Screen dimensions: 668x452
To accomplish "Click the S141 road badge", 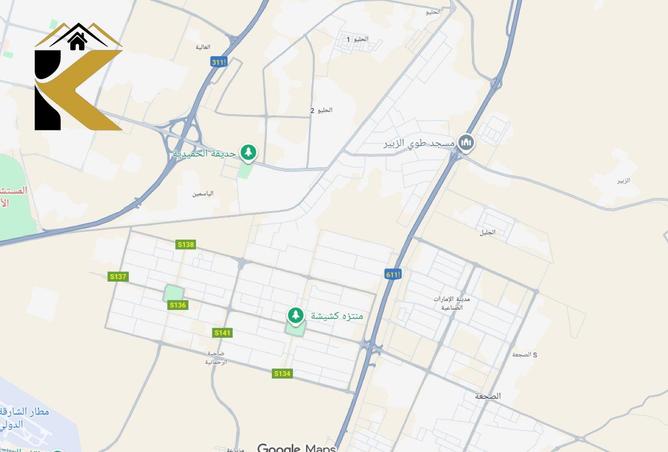I will click(x=223, y=333).
